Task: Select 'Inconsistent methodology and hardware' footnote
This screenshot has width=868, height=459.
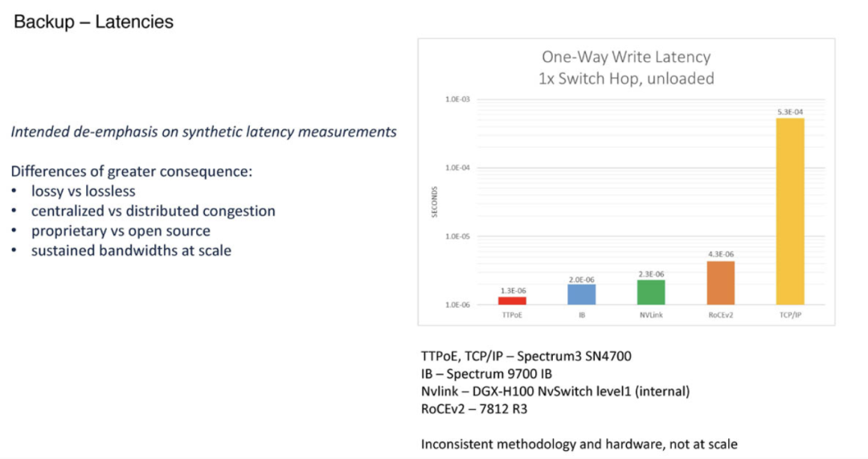Action: (579, 444)
